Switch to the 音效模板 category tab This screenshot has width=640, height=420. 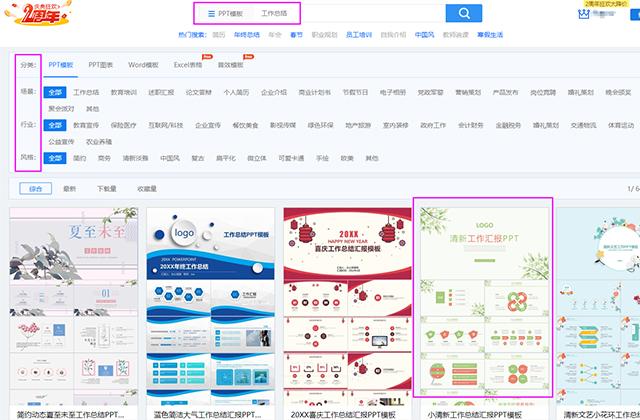pos(231,65)
